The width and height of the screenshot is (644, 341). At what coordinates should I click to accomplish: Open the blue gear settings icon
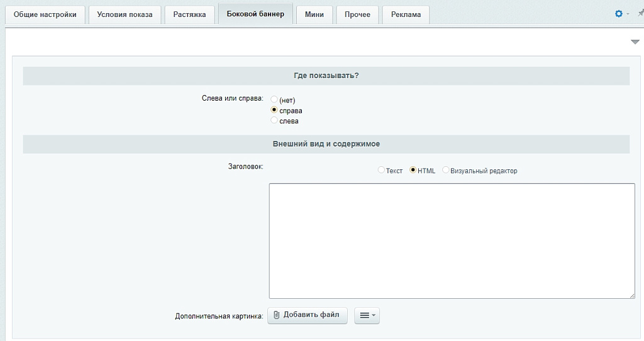[618, 14]
